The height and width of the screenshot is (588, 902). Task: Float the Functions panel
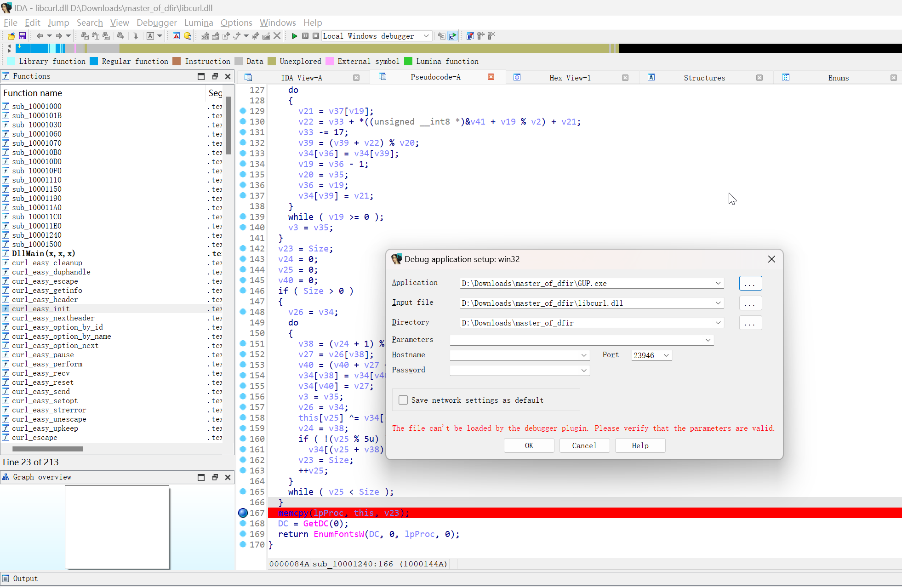pyautogui.click(x=215, y=76)
